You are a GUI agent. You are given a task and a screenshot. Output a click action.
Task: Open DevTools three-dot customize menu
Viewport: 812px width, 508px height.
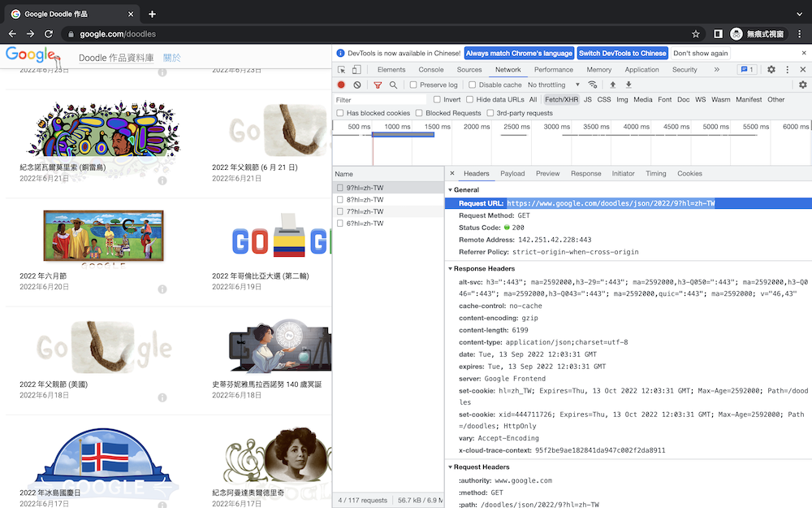click(x=787, y=69)
